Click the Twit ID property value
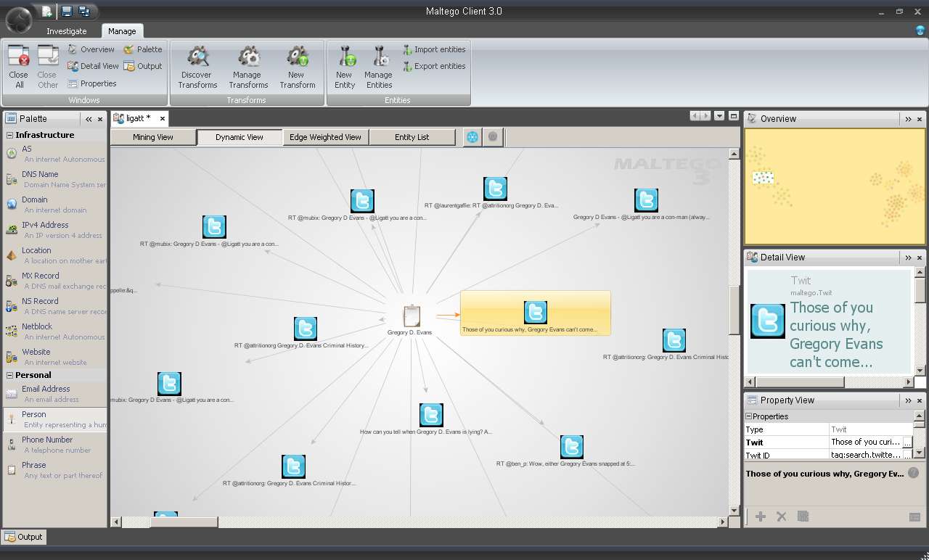 point(867,455)
